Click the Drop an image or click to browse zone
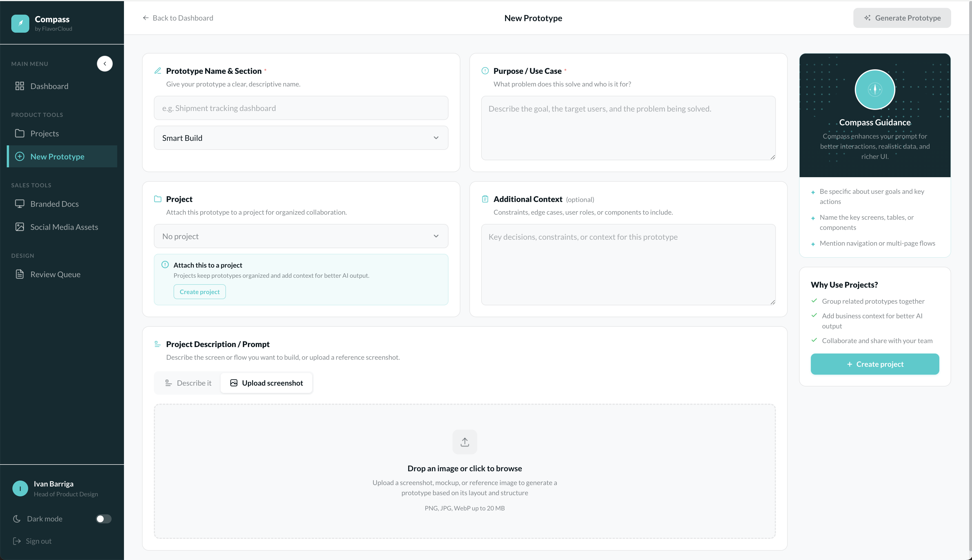This screenshot has height=560, width=972. (x=465, y=471)
